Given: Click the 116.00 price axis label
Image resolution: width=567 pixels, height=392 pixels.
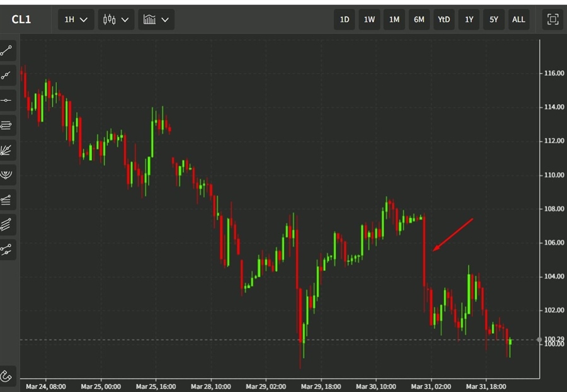Looking at the screenshot, I should tap(554, 73).
